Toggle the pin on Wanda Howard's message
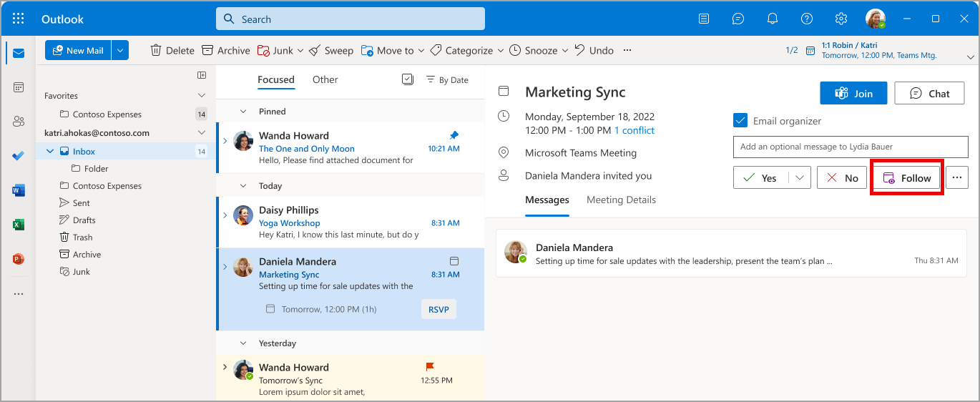Screen dimensions: 980x402 tap(454, 135)
